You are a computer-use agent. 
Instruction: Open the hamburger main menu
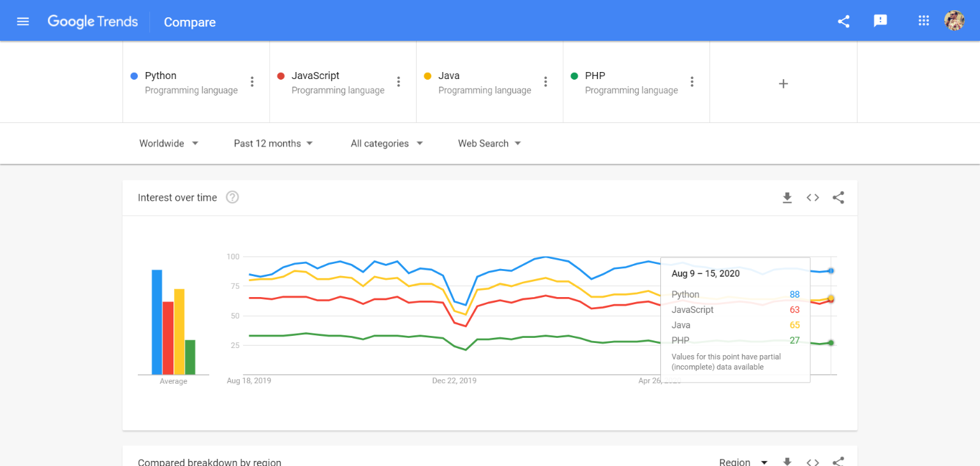coord(23,21)
